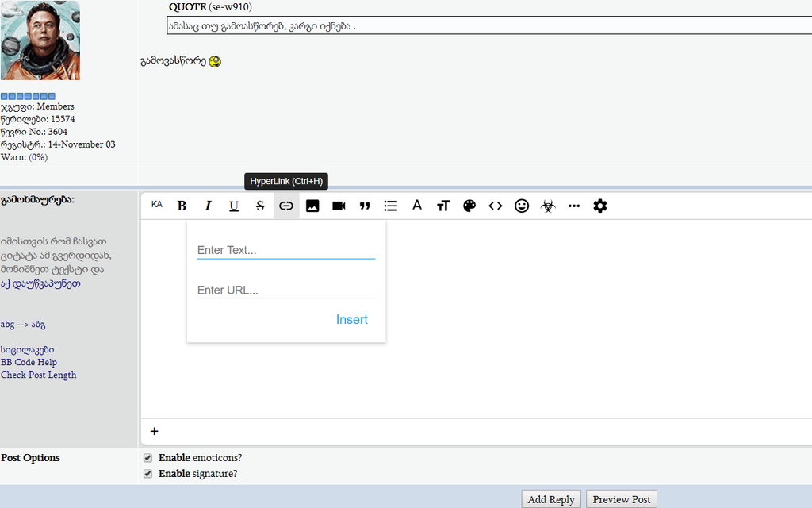812x508 pixels.
Task: Click the Preview Post button
Action: click(622, 499)
